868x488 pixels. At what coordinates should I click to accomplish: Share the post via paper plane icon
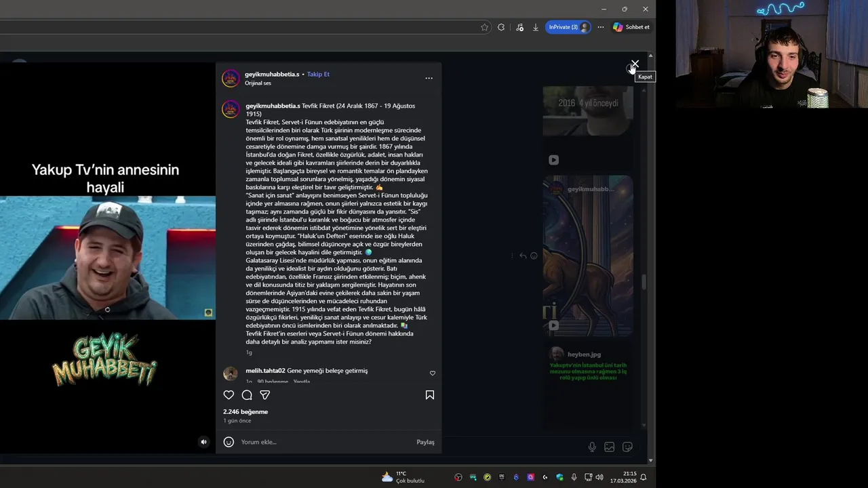[x=265, y=395]
